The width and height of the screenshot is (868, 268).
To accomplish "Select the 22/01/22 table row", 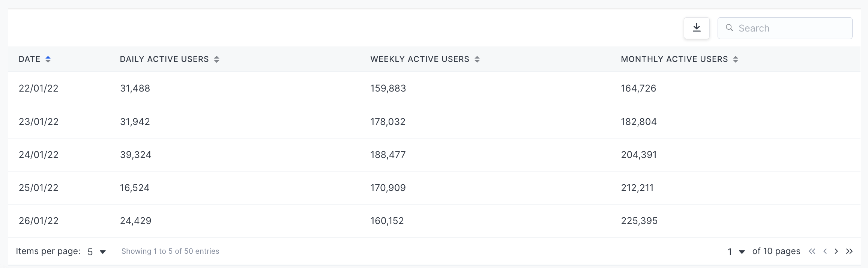I will tap(434, 89).
